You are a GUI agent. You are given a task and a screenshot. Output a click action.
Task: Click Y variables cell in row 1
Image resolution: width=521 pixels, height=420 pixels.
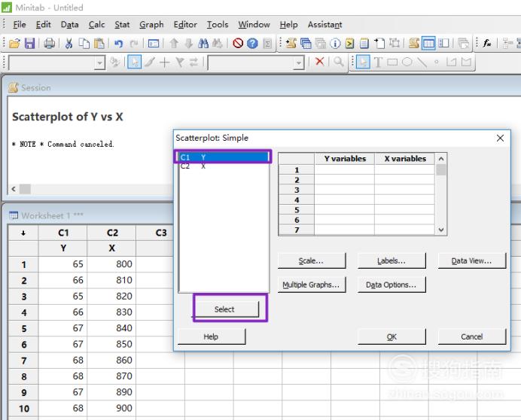[344, 170]
